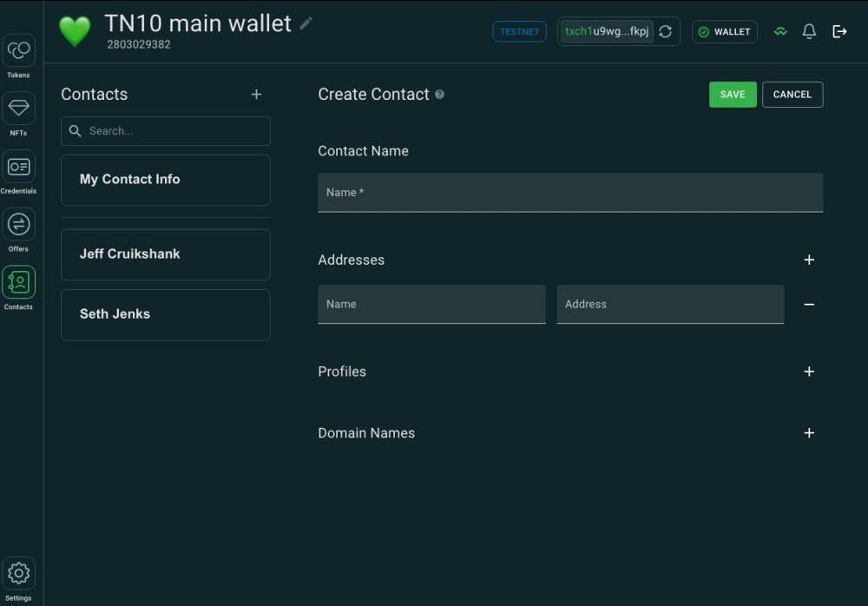
Task: Click the Create Contact heading
Action: click(x=373, y=94)
